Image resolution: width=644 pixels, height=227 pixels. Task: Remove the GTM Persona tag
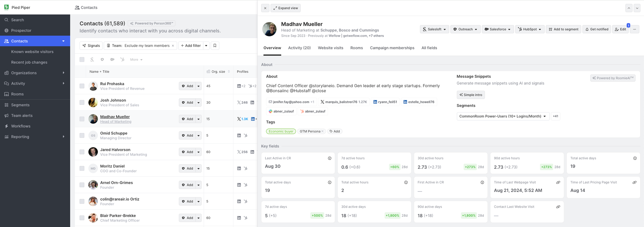point(322,131)
